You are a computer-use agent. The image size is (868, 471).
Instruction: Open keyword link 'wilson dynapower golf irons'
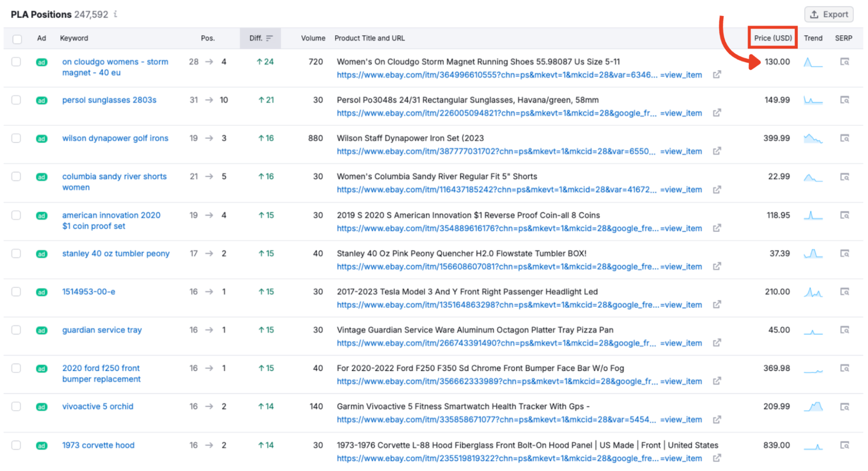coord(115,138)
